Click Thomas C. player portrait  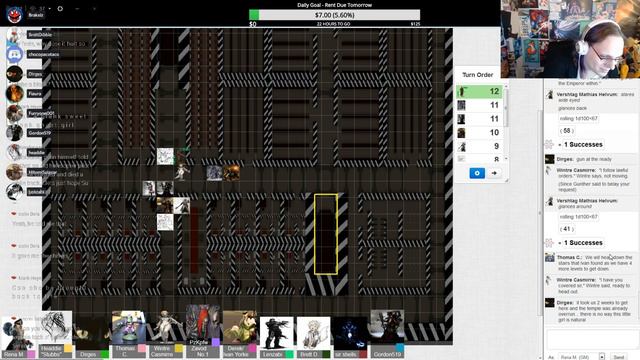[129, 328]
